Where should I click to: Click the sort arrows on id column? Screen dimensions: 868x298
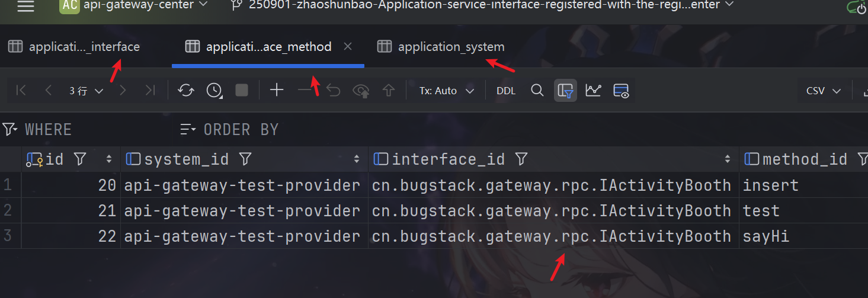(109, 159)
